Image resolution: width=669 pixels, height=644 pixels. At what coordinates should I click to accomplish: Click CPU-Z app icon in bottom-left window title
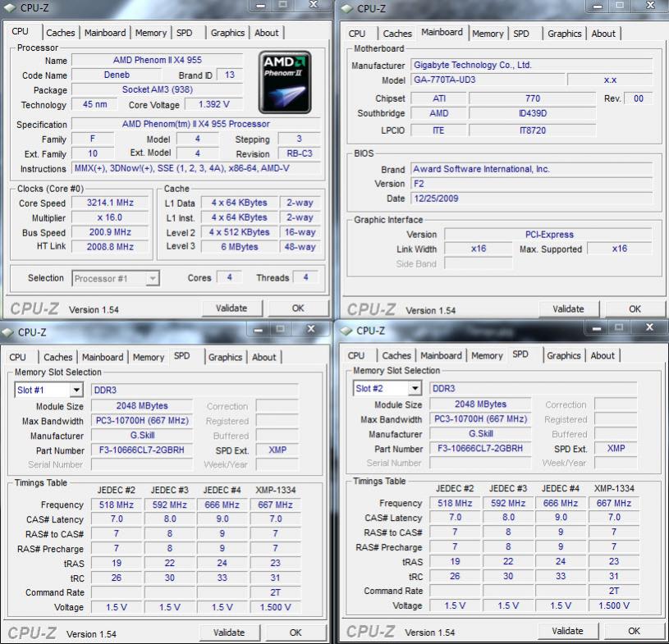[x=7, y=331]
